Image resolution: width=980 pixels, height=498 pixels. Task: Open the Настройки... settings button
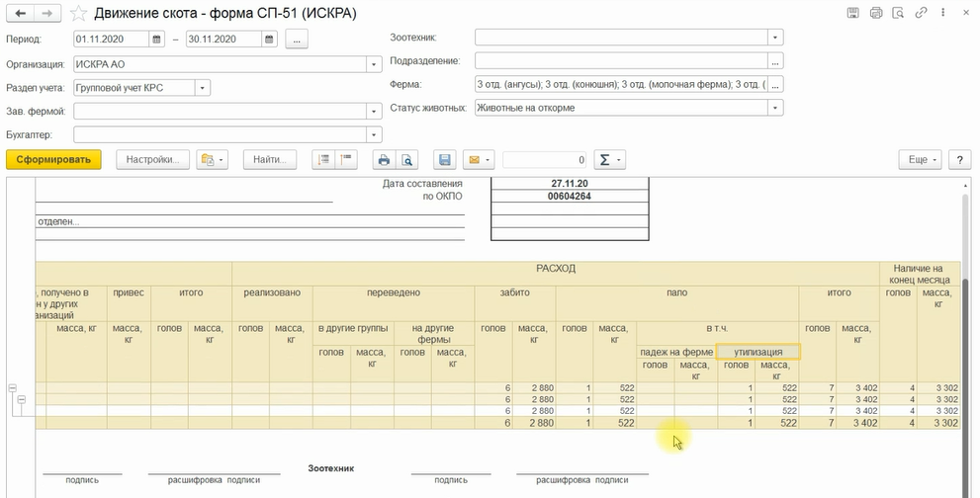pyautogui.click(x=151, y=160)
